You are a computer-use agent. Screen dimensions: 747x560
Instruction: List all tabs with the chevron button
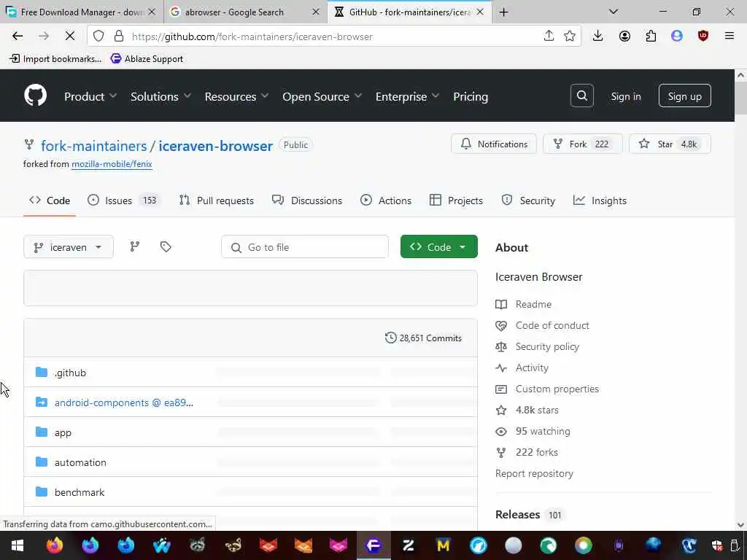613,12
